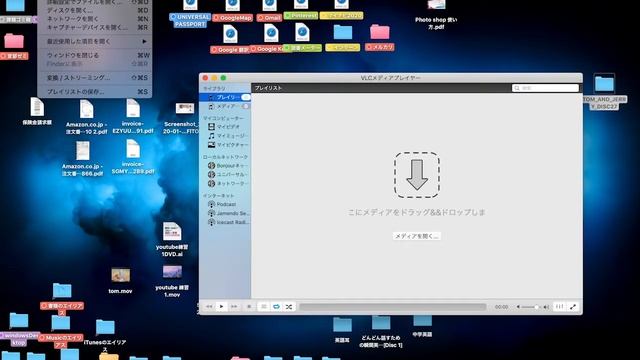Select the 英語耳 folder
This screenshot has height=360, width=640.
tap(342, 330)
